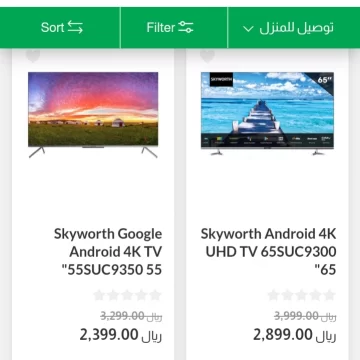The width and height of the screenshot is (360, 360).
Task: Favorite the 55SUC9350 TV with heart icon
Action: click(x=33, y=55)
